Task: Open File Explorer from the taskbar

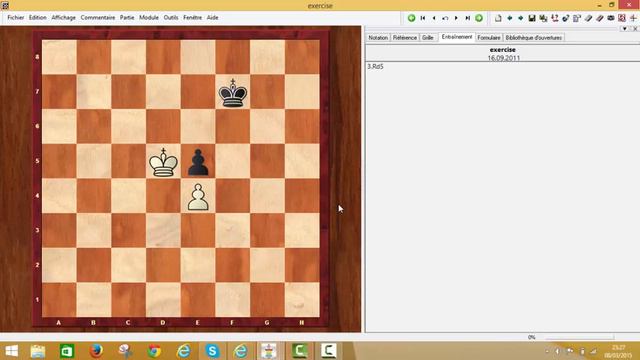Action: (x=38, y=351)
